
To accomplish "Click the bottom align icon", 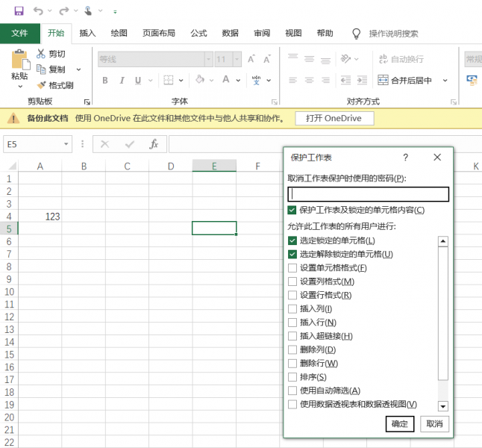I will (x=325, y=60).
